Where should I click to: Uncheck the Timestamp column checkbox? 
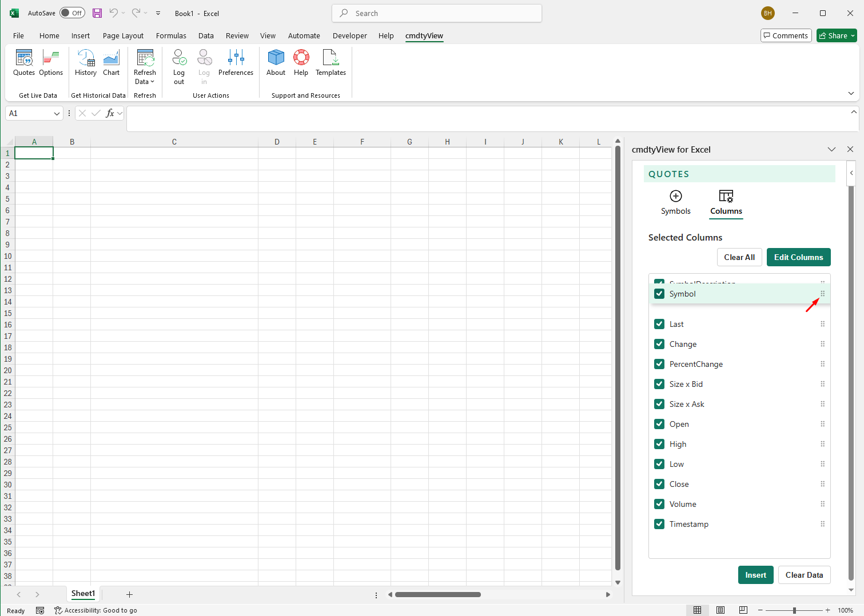pos(659,523)
